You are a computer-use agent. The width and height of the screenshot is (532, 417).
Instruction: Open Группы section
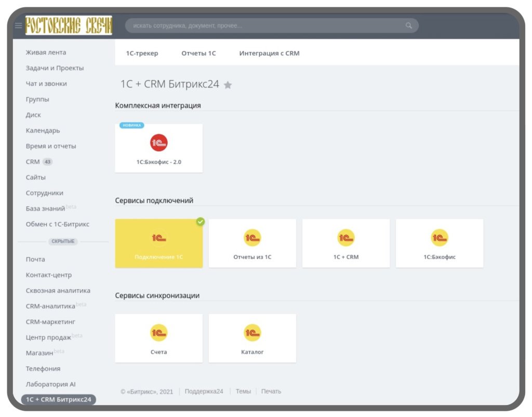point(37,99)
